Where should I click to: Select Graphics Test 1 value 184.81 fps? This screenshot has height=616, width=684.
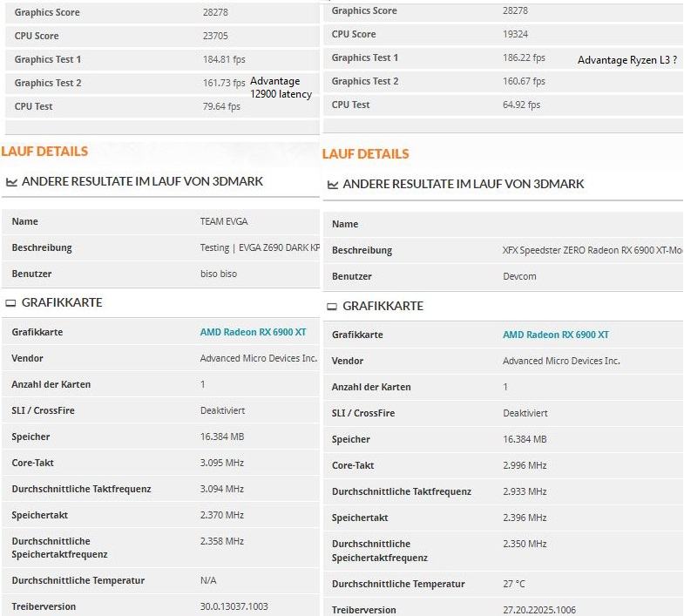(x=224, y=59)
